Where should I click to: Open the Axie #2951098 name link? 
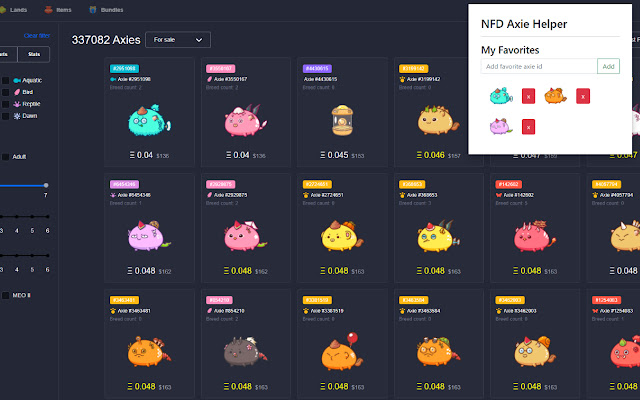coord(134,79)
